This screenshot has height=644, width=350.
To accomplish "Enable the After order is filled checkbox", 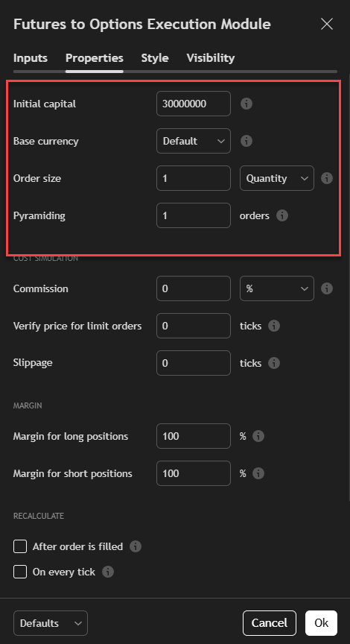I will [20, 546].
